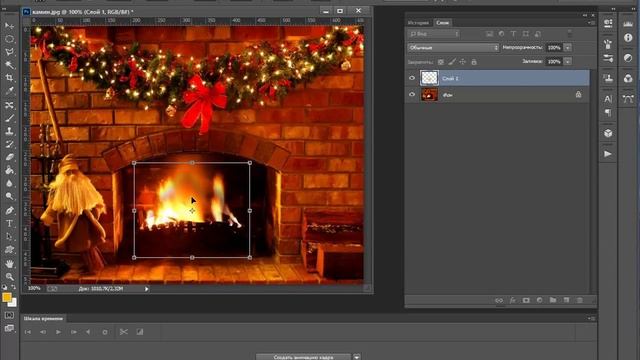Toggle lock position
640x360 pixels.
(462, 62)
